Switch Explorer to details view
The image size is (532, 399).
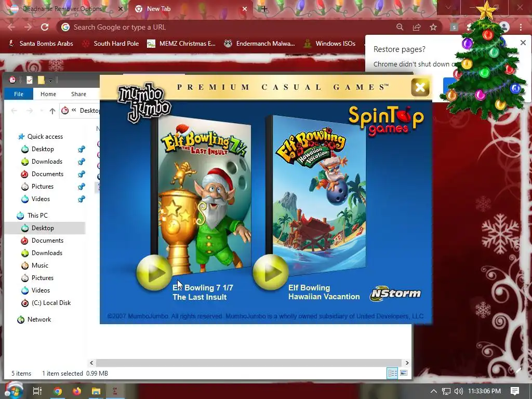click(x=393, y=373)
